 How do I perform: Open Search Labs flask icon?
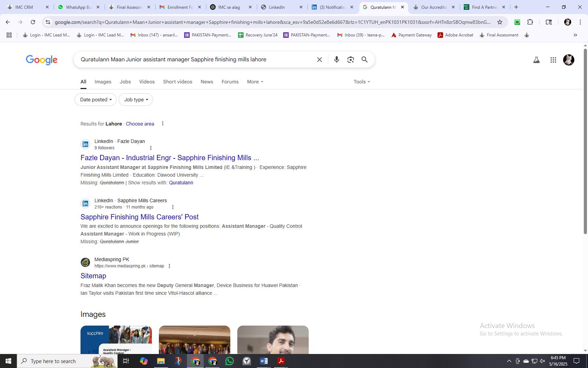tap(536, 60)
